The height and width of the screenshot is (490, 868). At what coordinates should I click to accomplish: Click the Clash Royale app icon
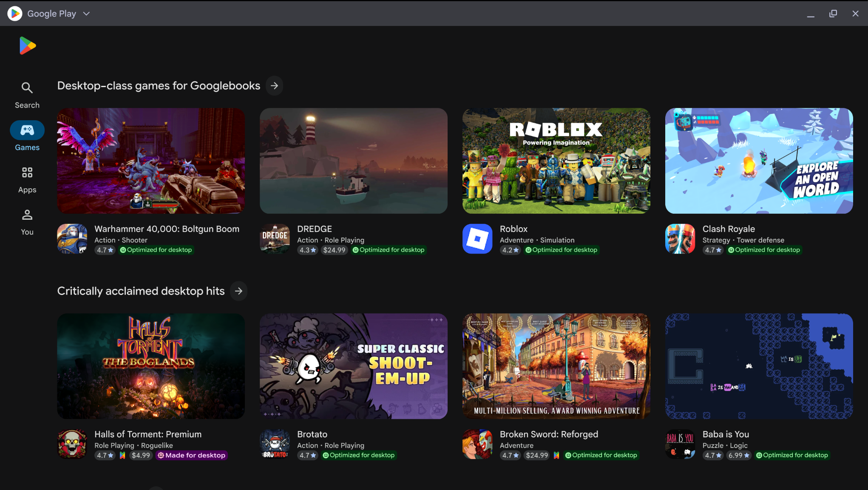[680, 239]
